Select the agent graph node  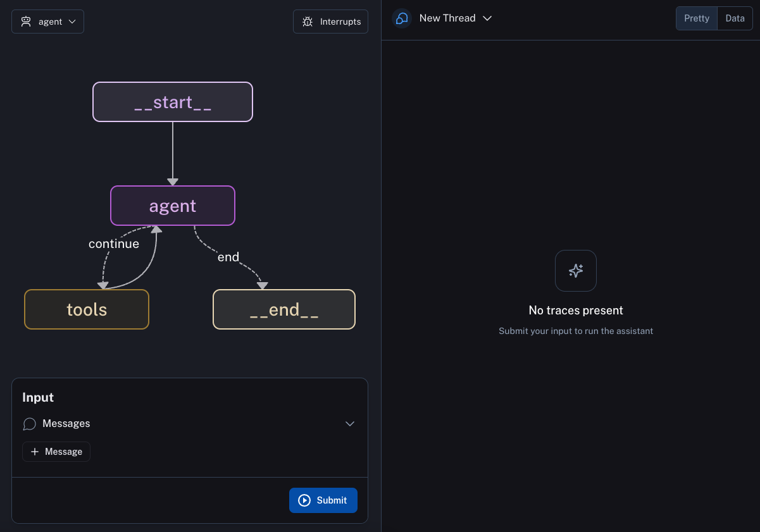pyautogui.click(x=173, y=206)
